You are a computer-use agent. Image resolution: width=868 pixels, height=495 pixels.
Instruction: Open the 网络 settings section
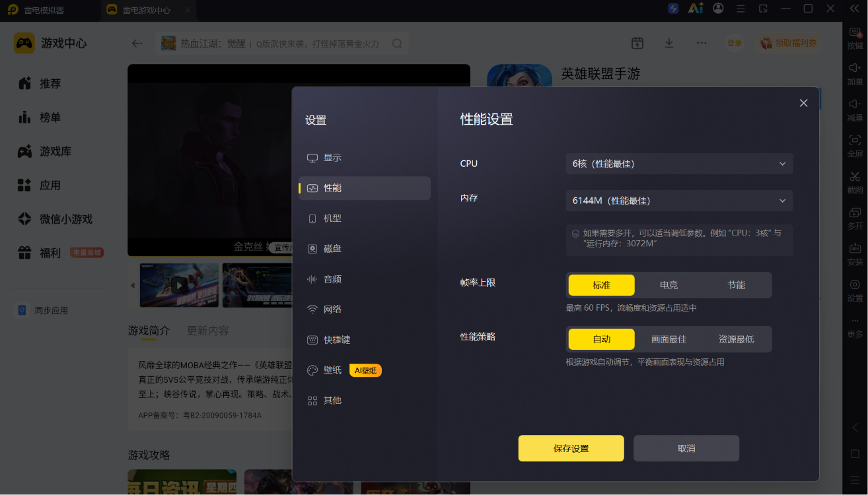click(365, 310)
